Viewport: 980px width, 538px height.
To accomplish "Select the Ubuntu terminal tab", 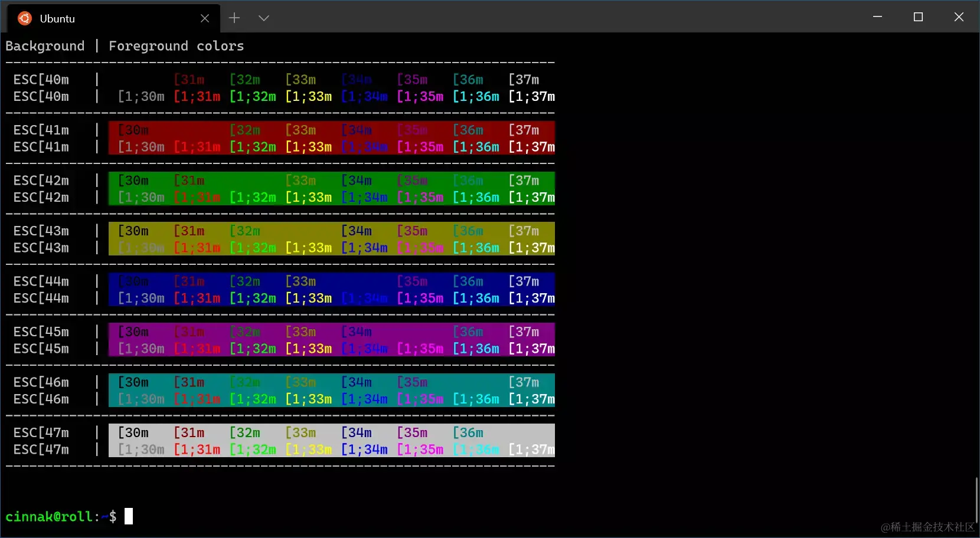I will tap(113, 18).
